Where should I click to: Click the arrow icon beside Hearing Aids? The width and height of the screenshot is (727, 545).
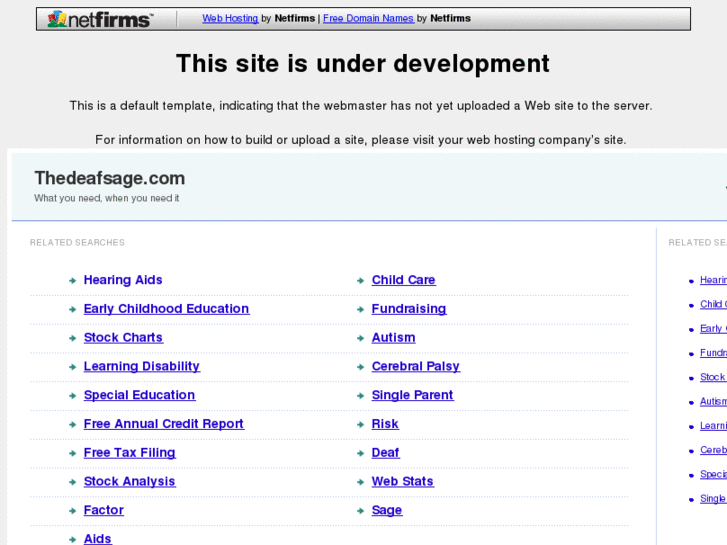(x=72, y=281)
